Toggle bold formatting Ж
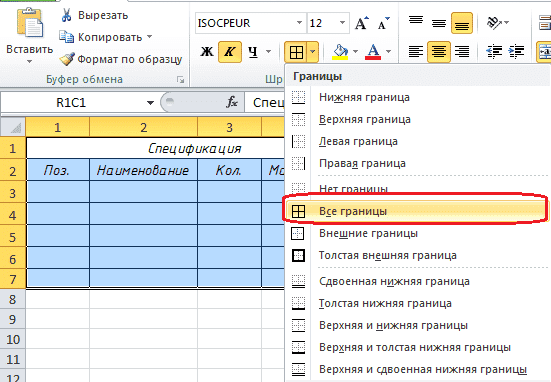 (x=207, y=52)
